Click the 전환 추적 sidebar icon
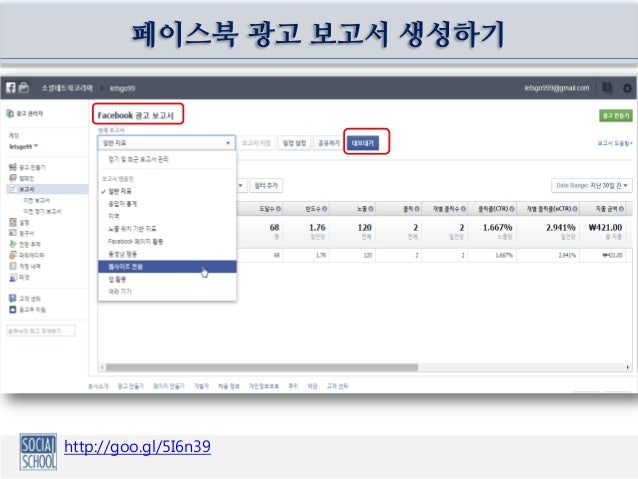This screenshot has width=638, height=479. point(13,244)
